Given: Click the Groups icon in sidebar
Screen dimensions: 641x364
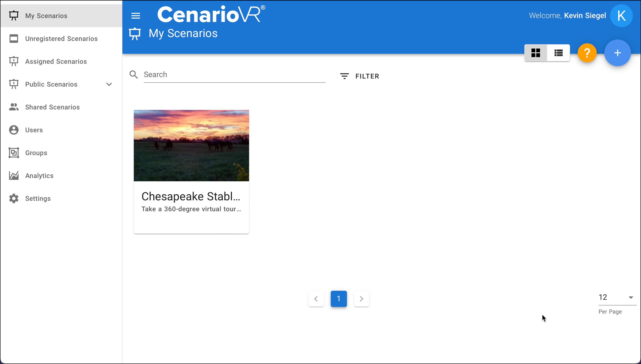Looking at the screenshot, I should click(14, 153).
